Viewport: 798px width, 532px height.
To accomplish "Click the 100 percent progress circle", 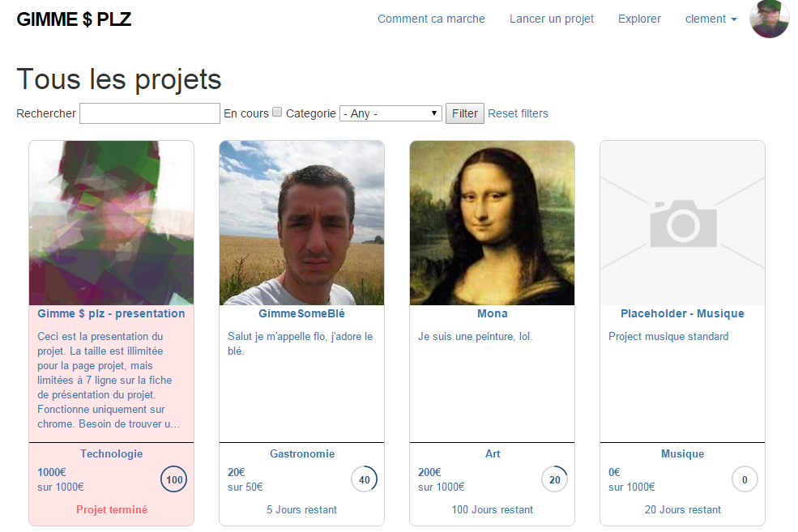I will coord(174,479).
